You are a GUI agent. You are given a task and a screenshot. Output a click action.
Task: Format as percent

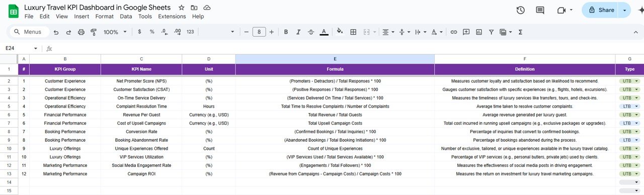[x=152, y=32]
